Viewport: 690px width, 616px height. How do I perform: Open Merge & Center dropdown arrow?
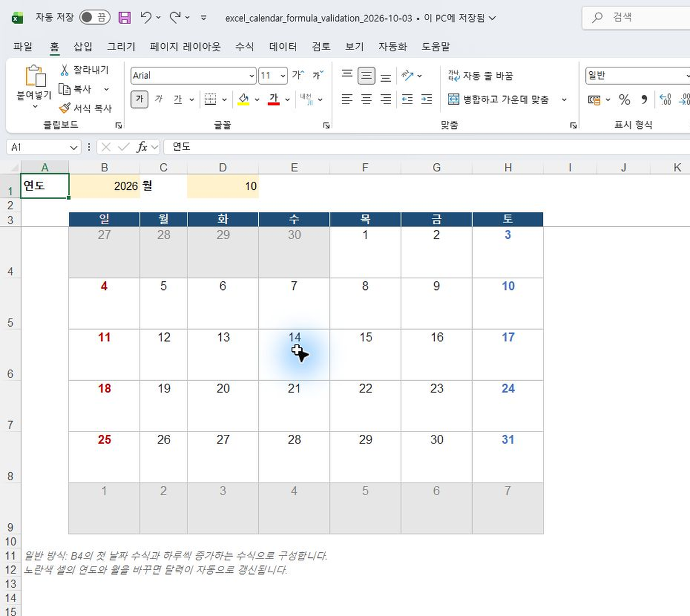(564, 100)
